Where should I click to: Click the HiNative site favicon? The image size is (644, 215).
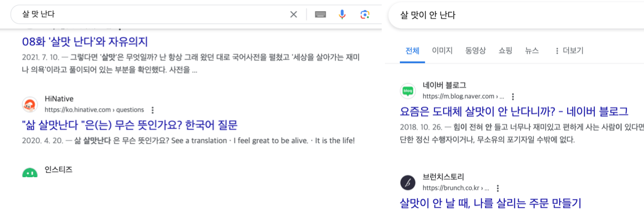[x=30, y=104]
